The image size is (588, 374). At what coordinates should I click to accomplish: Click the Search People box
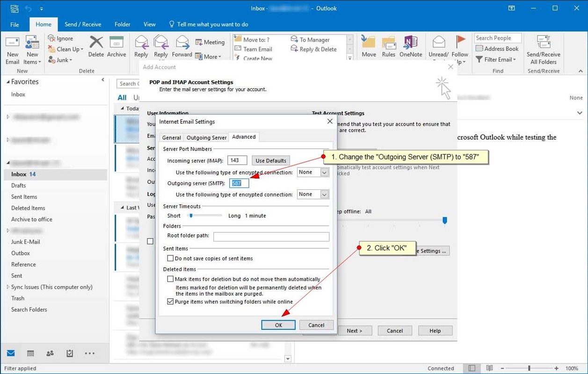(498, 38)
